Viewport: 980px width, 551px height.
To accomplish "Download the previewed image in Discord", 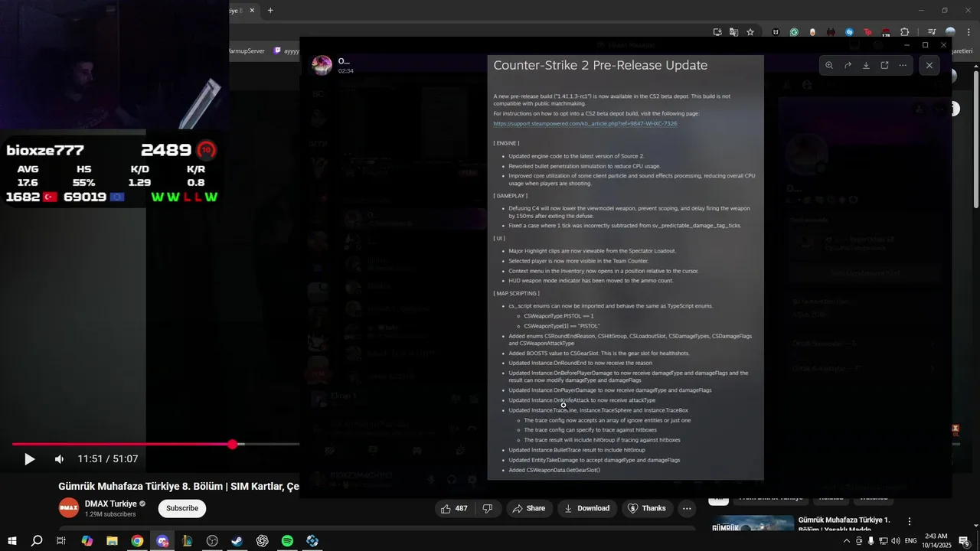I will pos(866,66).
